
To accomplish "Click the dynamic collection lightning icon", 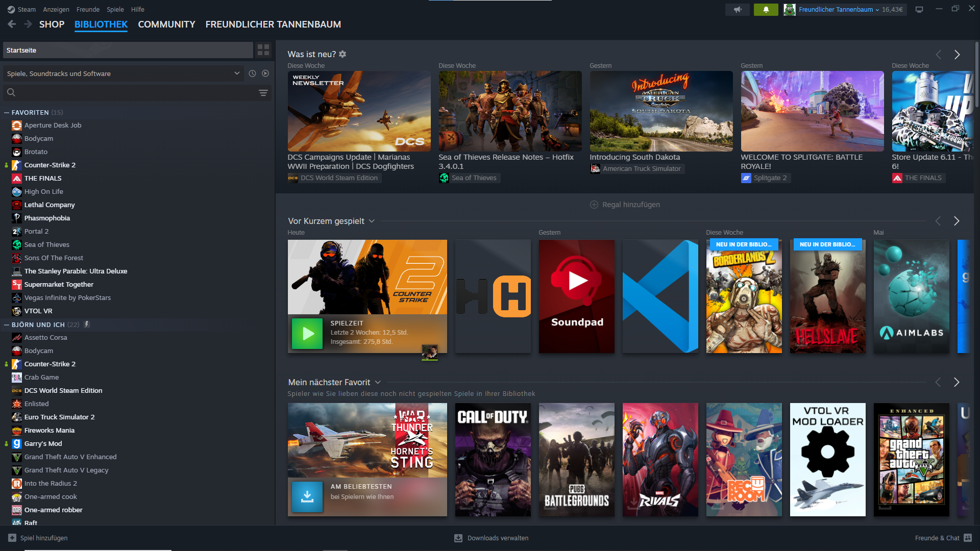I will [x=87, y=324].
